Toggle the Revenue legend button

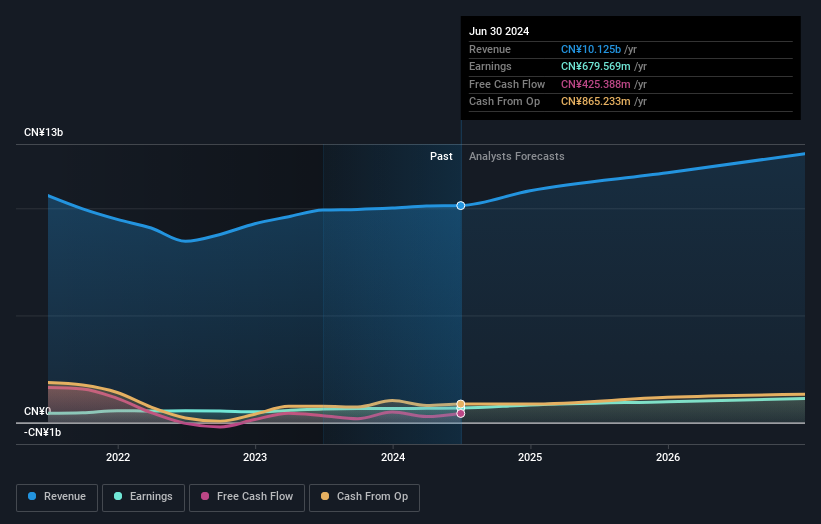pyautogui.click(x=57, y=497)
